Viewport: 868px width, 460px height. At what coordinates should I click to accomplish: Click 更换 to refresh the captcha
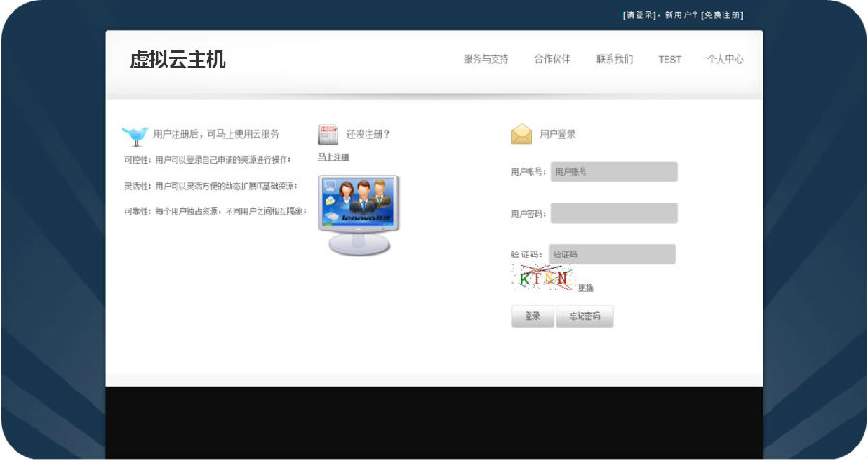(585, 287)
